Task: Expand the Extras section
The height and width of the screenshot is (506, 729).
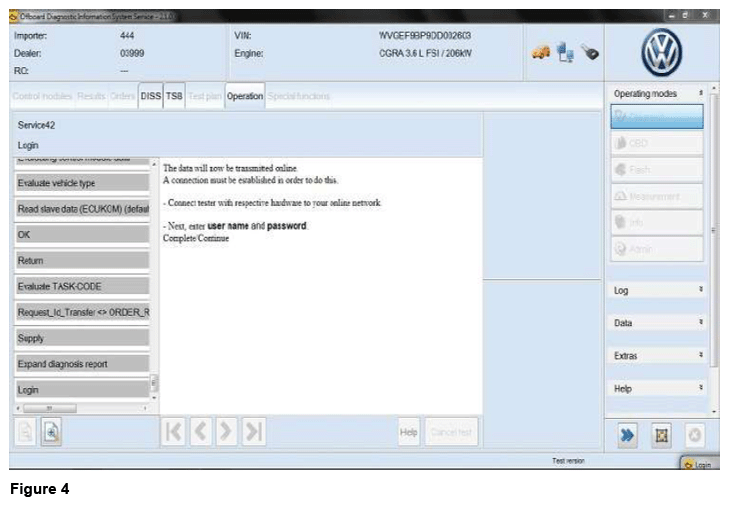Action: tap(657, 356)
